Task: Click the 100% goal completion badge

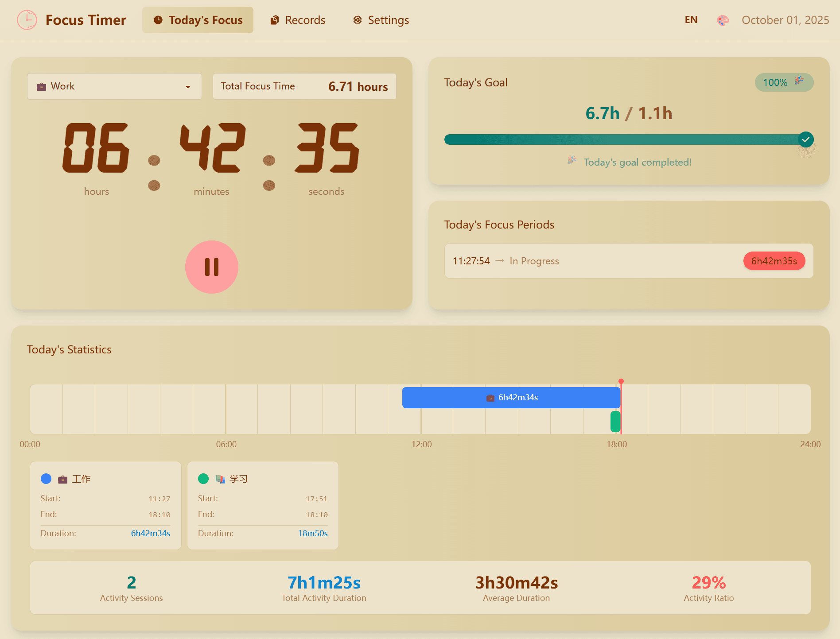Action: 783,82
